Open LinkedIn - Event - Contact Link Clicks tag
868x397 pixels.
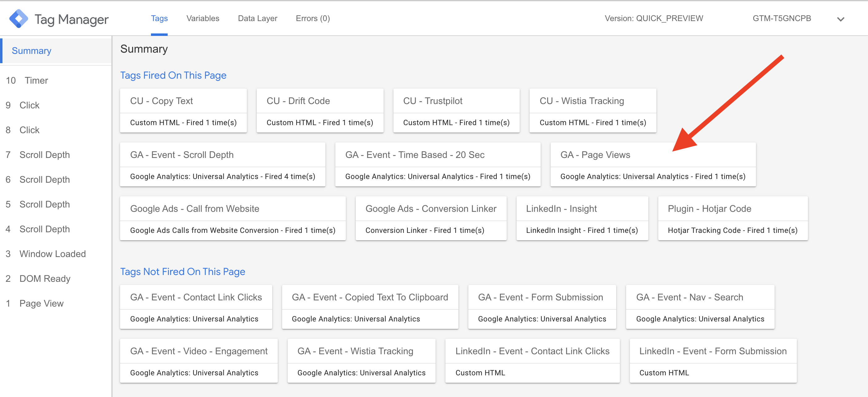[x=532, y=361]
